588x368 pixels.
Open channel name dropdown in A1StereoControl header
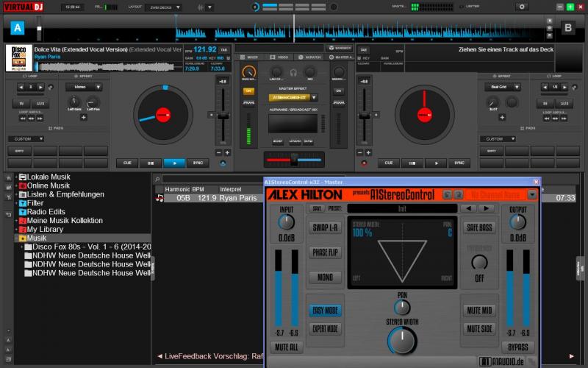point(531,194)
